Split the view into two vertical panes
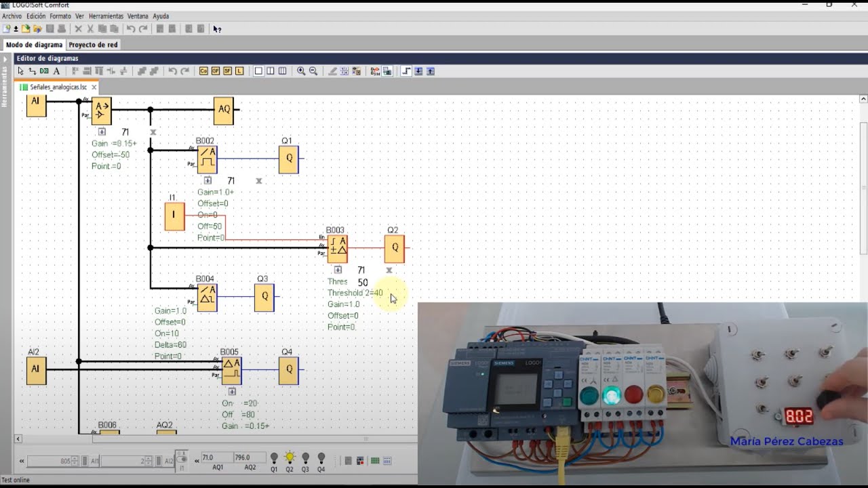Screen dimensions: 868x488 tap(271, 70)
